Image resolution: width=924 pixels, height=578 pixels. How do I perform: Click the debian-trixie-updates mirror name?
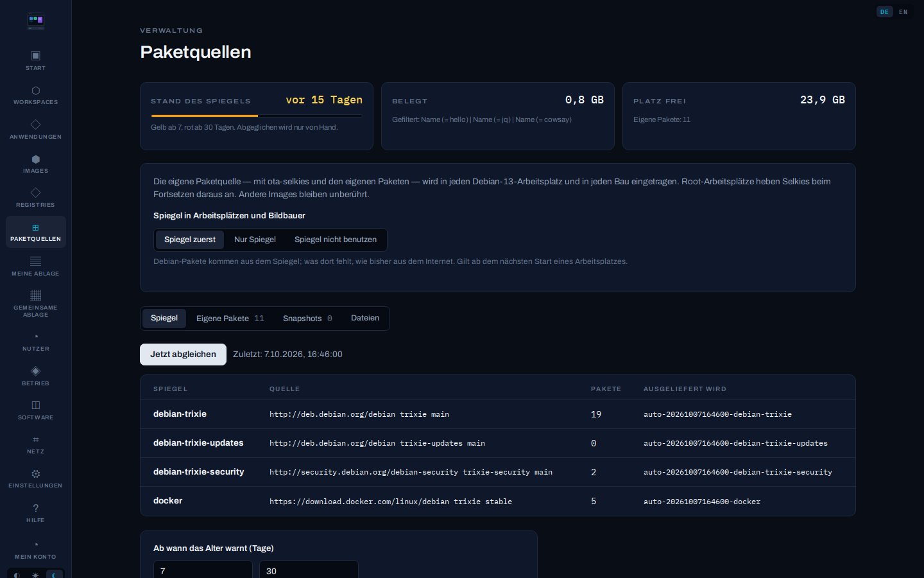pos(198,443)
